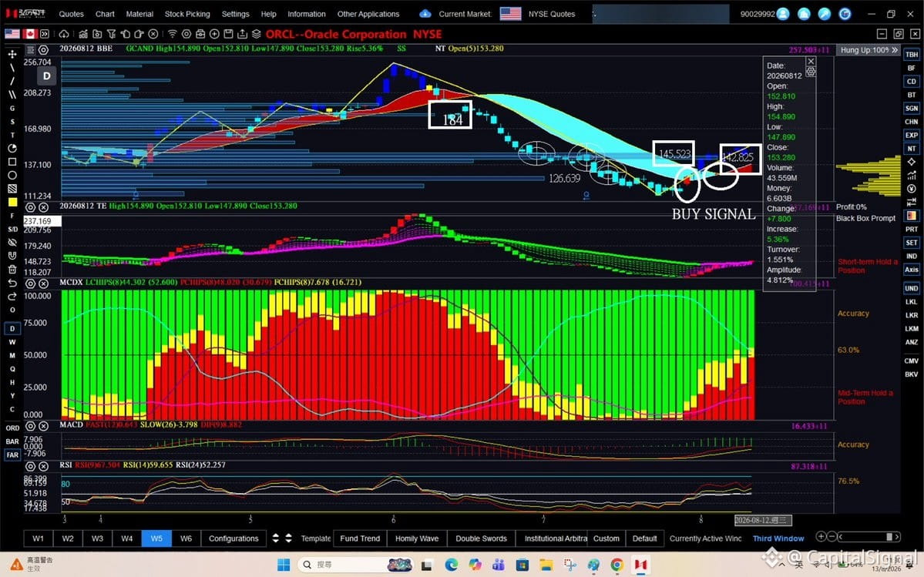Click the gear icon in data popup
The width and height of the screenshot is (924, 577).
point(811,71)
